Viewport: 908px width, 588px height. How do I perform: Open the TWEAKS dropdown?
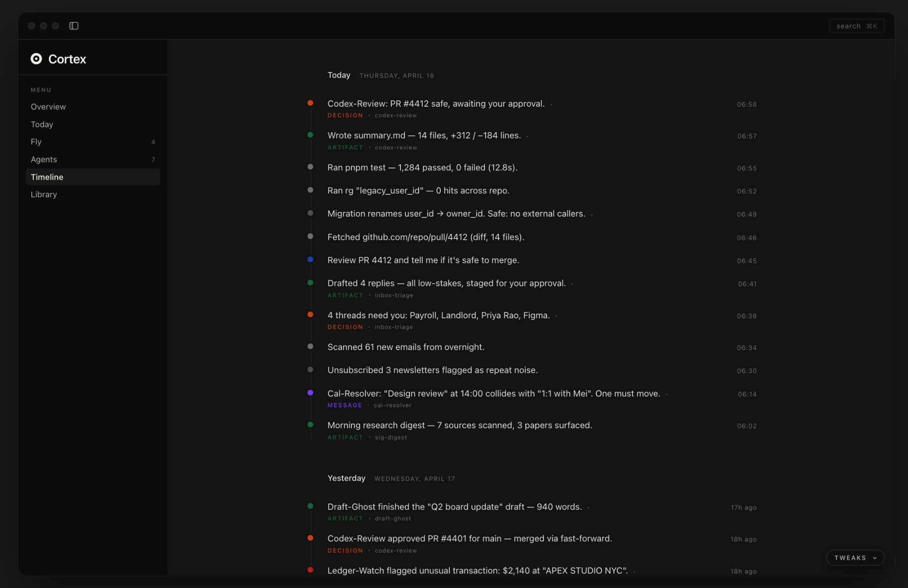click(x=855, y=558)
